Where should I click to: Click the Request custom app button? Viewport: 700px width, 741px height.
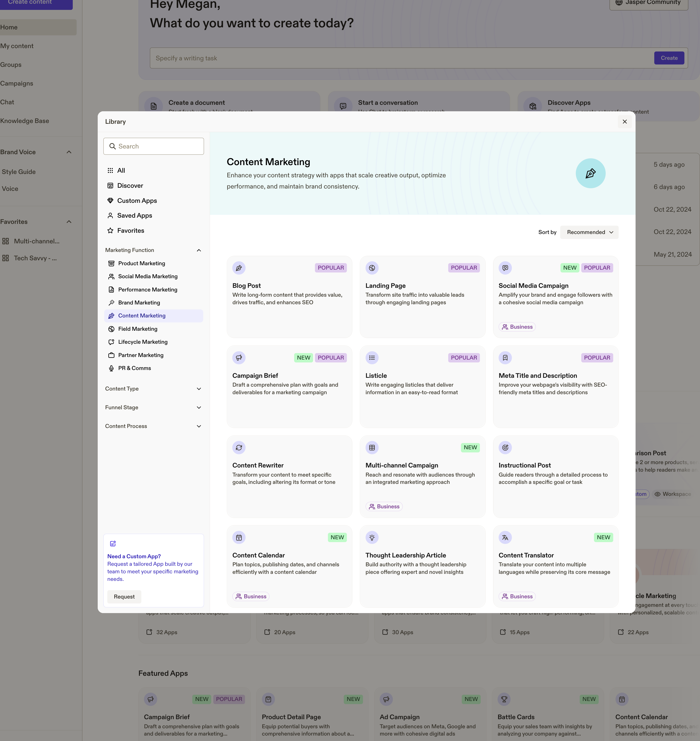click(124, 596)
